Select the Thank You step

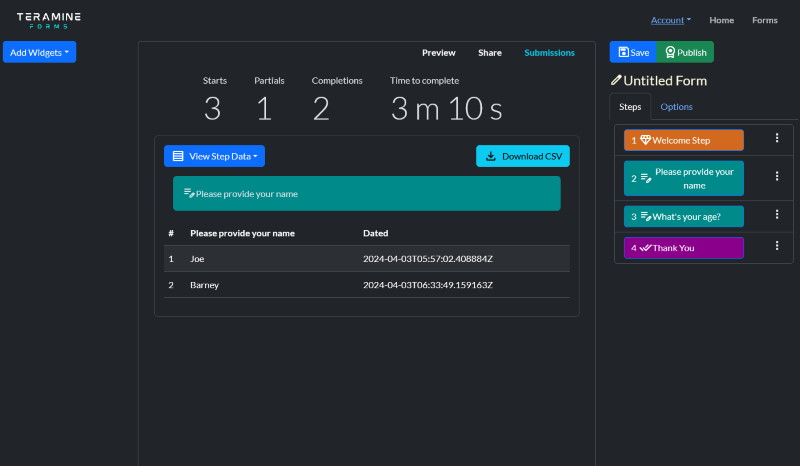point(684,248)
